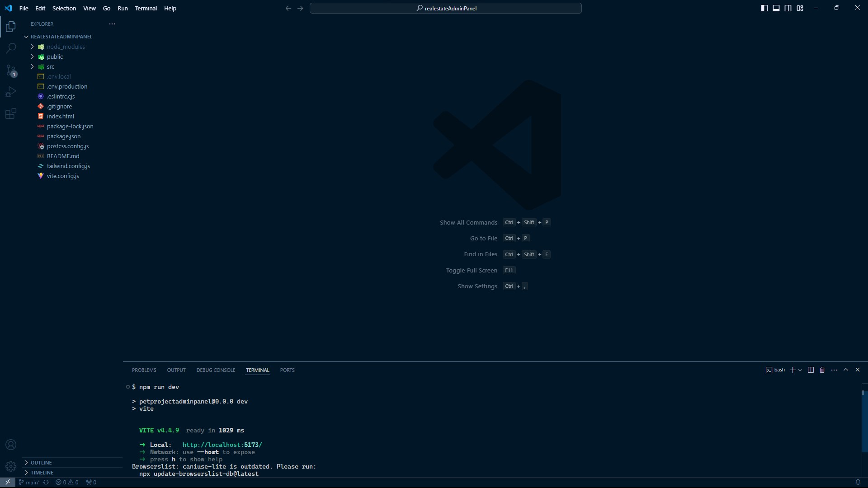The width and height of the screenshot is (868, 488).
Task: Open the Terminal menu
Action: 146,8
